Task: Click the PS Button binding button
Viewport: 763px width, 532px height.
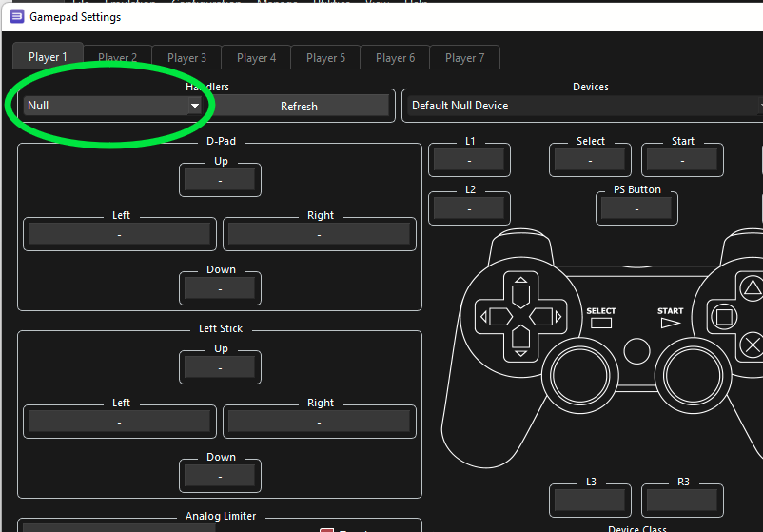Action: point(636,209)
